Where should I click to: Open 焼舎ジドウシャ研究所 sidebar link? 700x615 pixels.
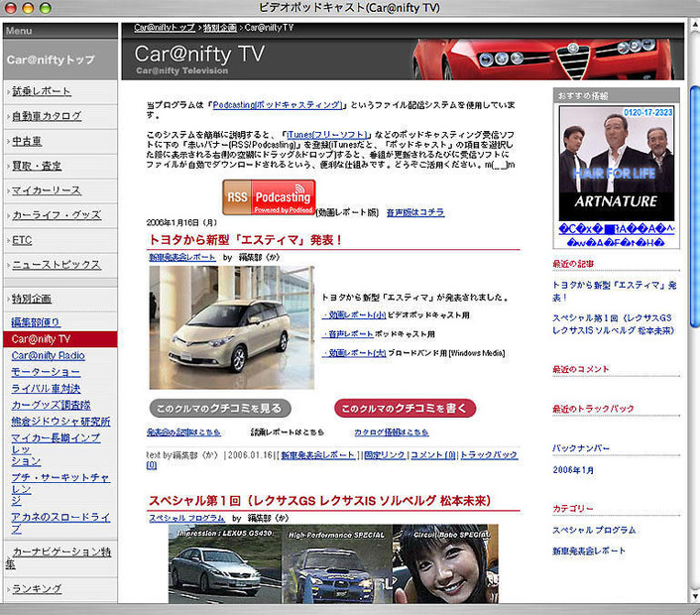(60, 422)
